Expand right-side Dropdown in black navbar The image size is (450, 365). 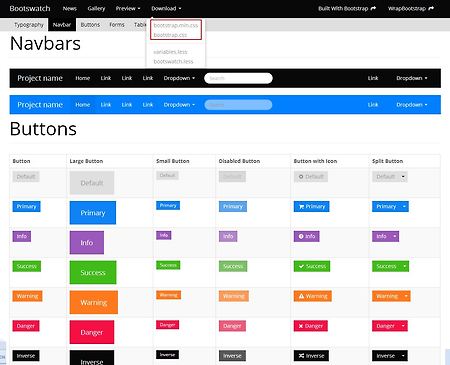[x=412, y=78]
